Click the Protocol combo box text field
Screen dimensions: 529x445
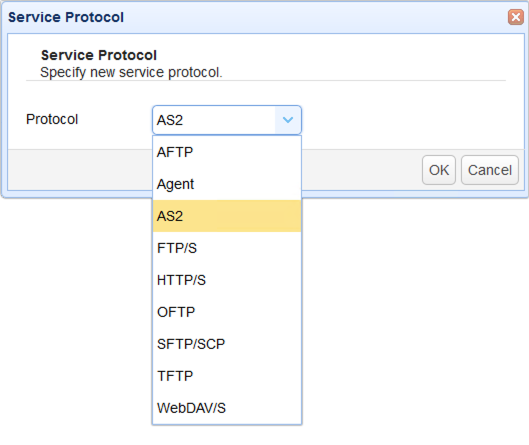point(214,120)
